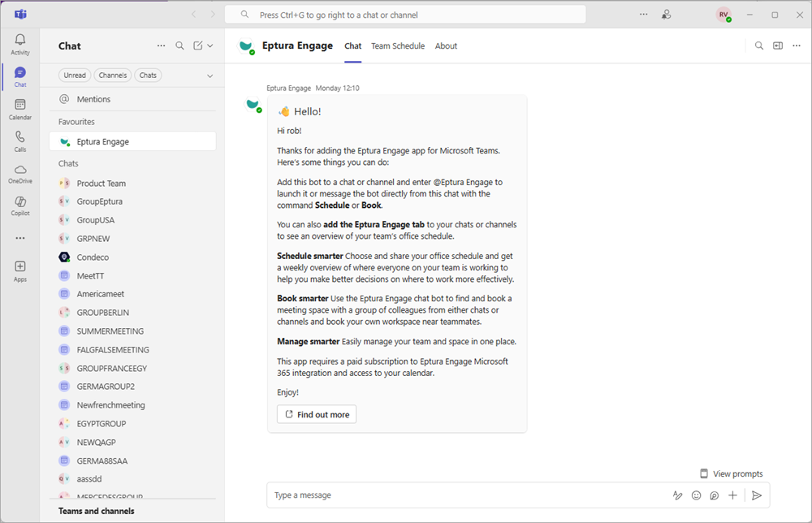Open RV profile avatar menu

724,15
